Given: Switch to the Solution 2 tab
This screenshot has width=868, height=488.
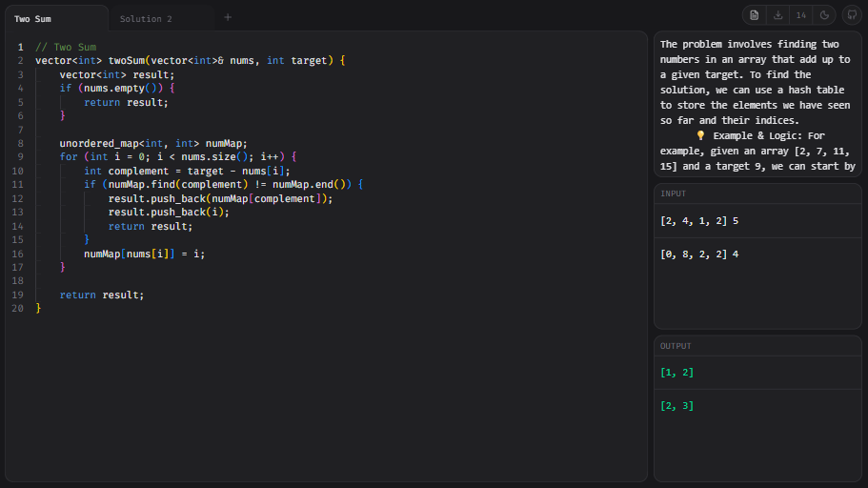Looking at the screenshot, I should [162, 19].
